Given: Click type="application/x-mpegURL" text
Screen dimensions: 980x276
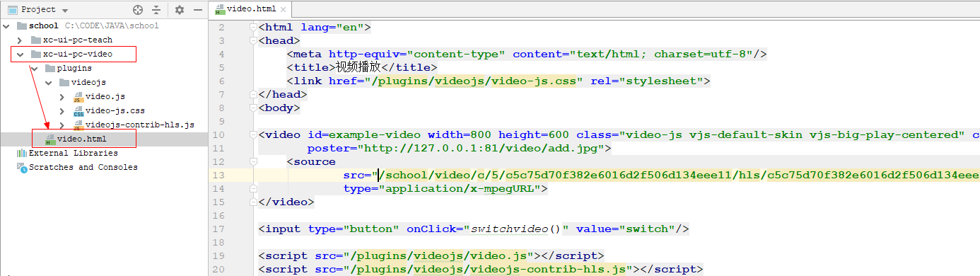Looking at the screenshot, I should 442,188.
